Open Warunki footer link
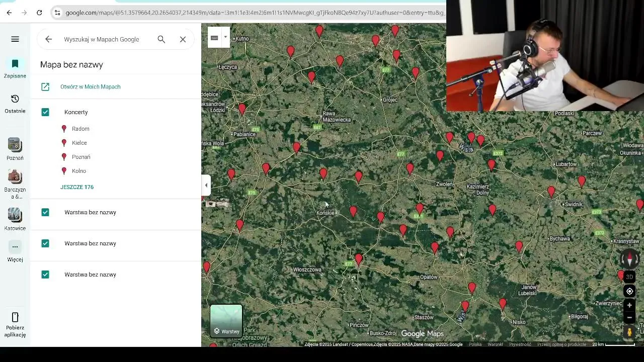Image resolution: width=644 pixels, height=362 pixels. coord(495,344)
